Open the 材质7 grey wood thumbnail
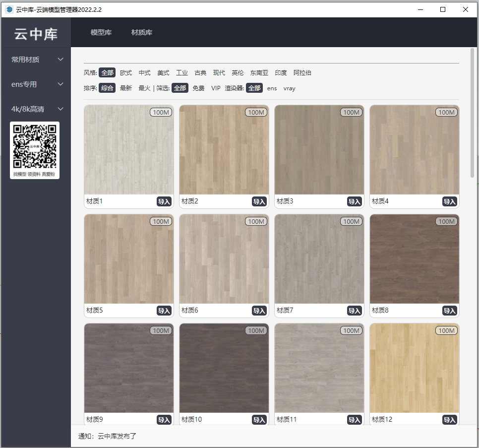The image size is (479, 448). click(x=319, y=259)
